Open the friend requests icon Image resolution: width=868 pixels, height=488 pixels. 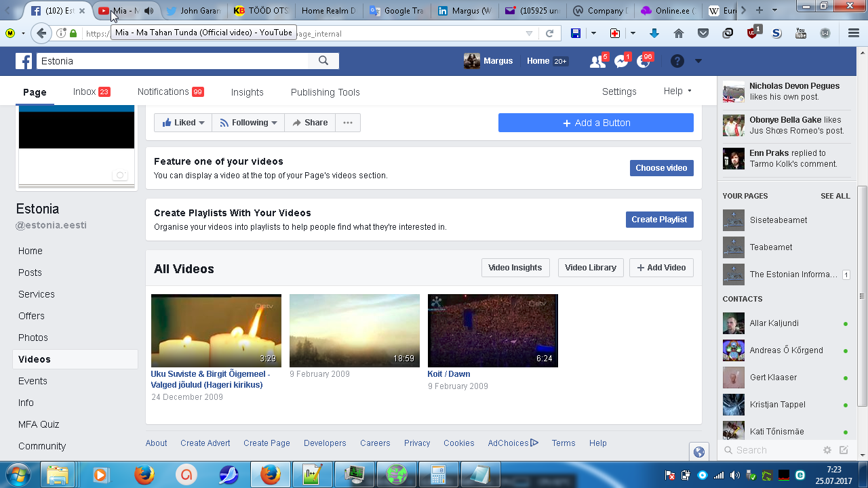pyautogui.click(x=597, y=61)
